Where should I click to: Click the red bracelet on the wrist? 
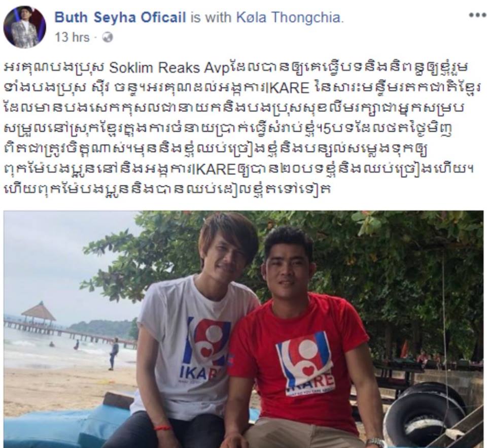pos(163,428)
